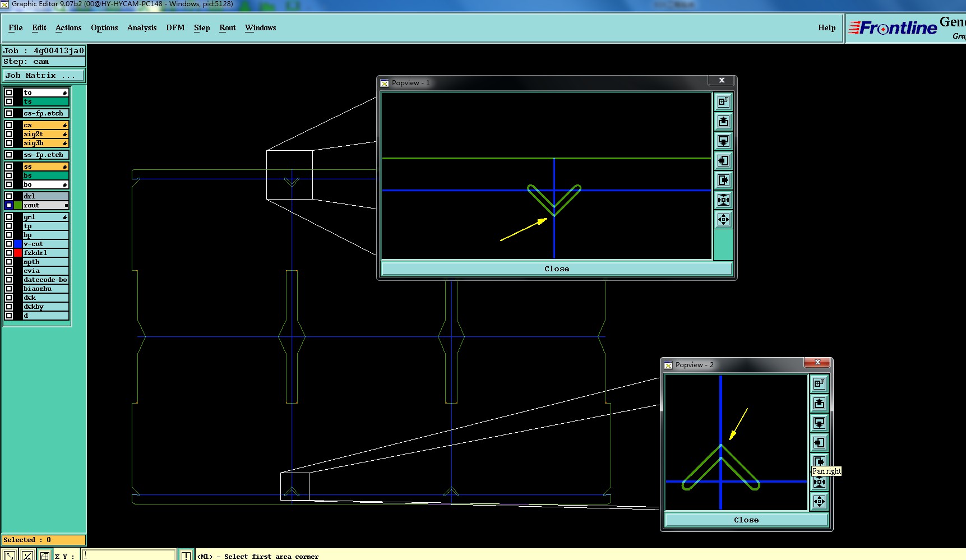The width and height of the screenshot is (966, 560).
Task: Close the Popview - 2 window
Action: click(x=817, y=362)
